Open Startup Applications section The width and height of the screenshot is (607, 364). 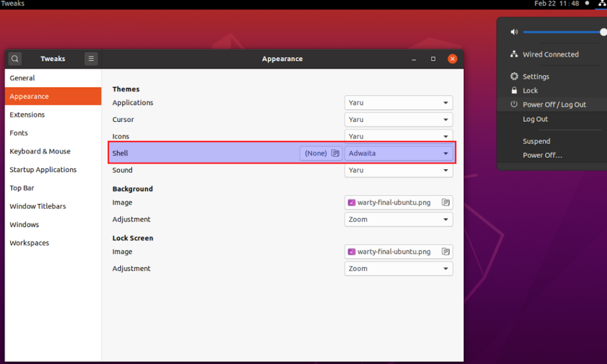(53, 169)
